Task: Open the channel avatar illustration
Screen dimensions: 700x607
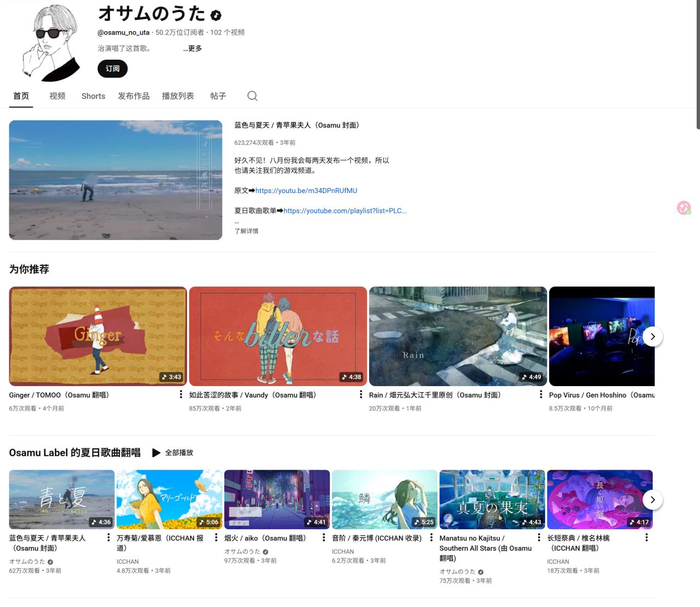Action: point(50,43)
